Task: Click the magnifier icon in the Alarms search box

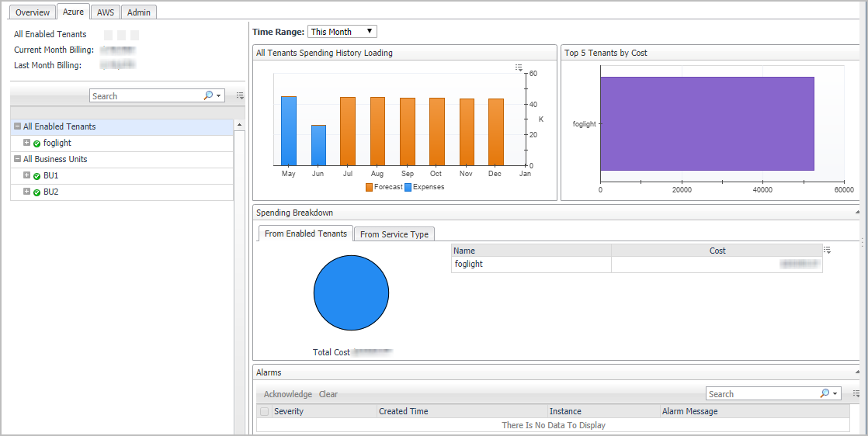Action: [x=825, y=394]
